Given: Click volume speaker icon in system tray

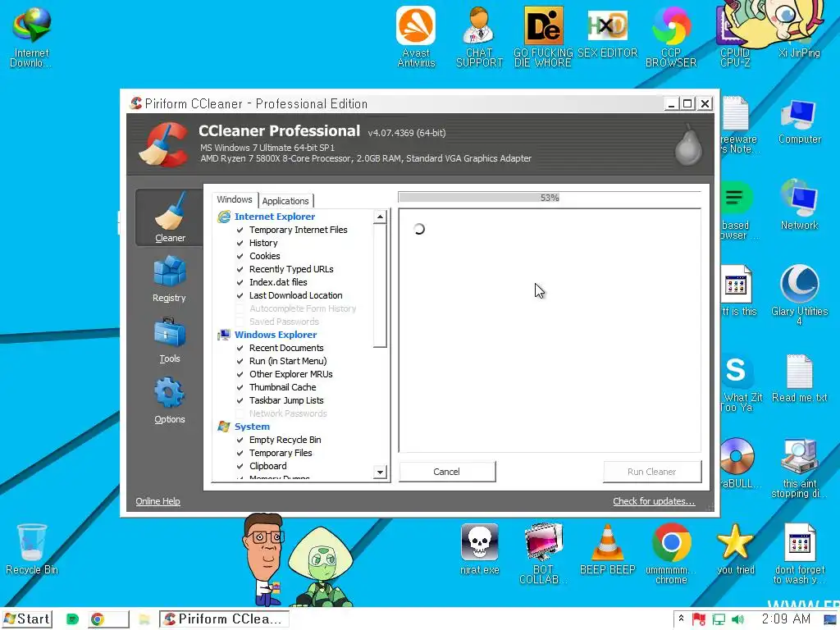Looking at the screenshot, I should (x=737, y=619).
